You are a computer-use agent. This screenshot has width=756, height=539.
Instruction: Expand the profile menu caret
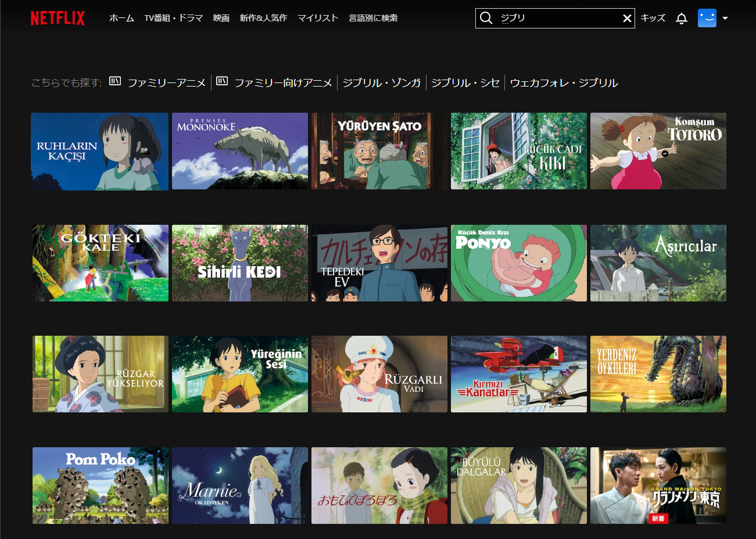point(725,19)
